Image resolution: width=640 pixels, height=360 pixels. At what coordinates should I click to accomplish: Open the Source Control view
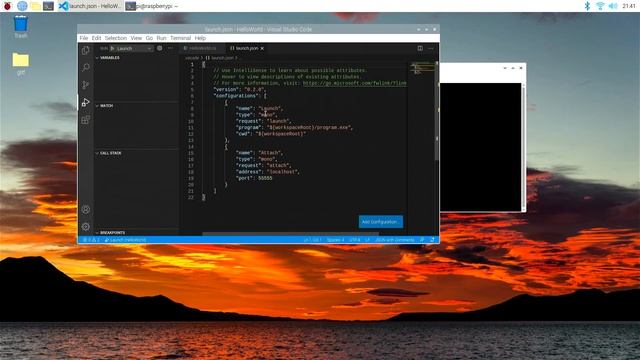pyautogui.click(x=86, y=84)
